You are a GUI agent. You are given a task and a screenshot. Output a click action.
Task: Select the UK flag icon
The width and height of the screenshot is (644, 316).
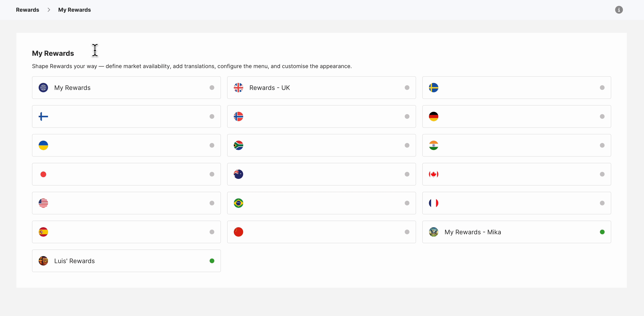[238, 88]
